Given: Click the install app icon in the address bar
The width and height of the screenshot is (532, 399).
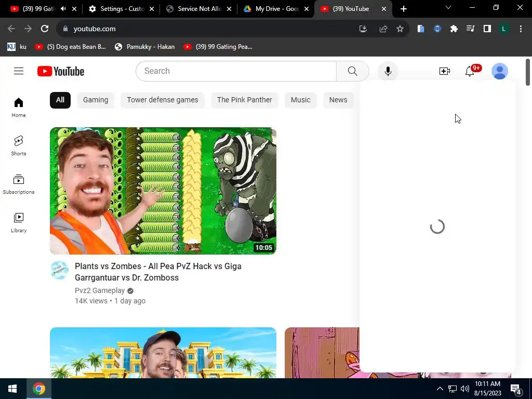Looking at the screenshot, I should [363, 29].
